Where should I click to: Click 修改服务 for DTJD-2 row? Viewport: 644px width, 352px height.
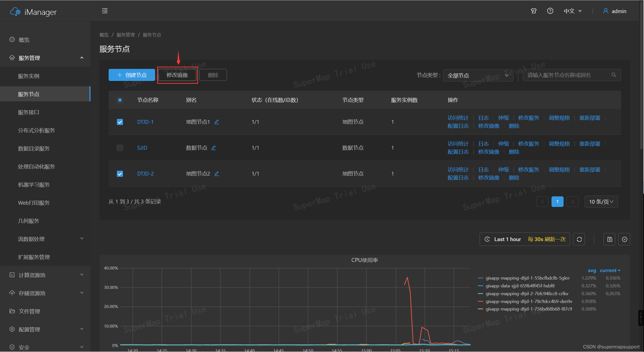tap(529, 170)
